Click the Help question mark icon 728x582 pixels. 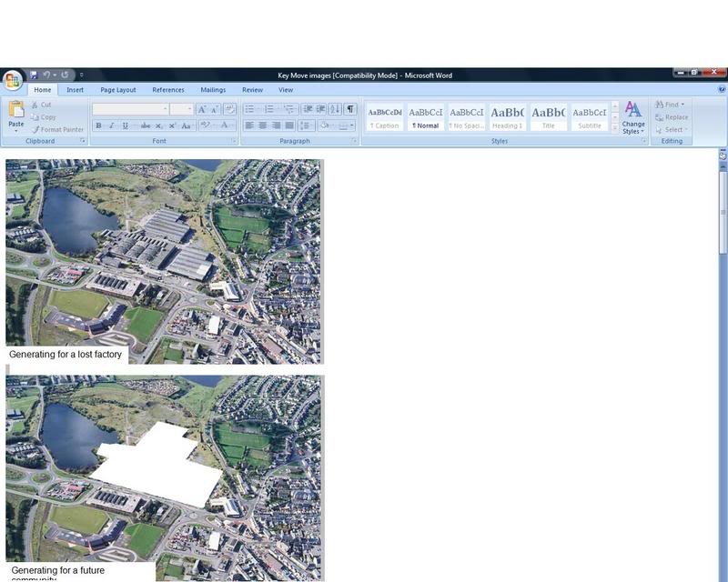[722, 90]
